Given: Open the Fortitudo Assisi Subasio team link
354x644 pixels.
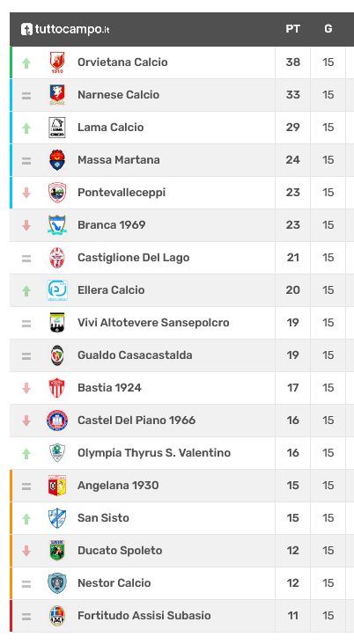Looking at the screenshot, I should click(144, 615).
